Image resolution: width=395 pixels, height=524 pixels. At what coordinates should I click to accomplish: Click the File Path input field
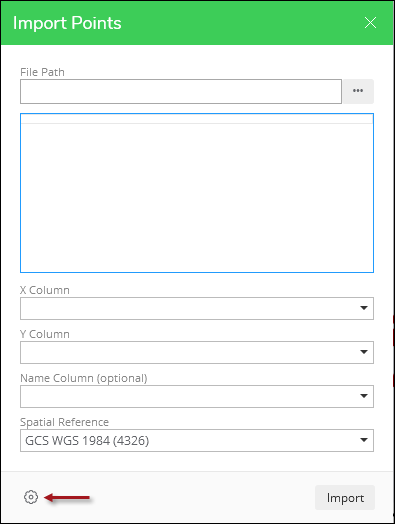[x=181, y=91]
